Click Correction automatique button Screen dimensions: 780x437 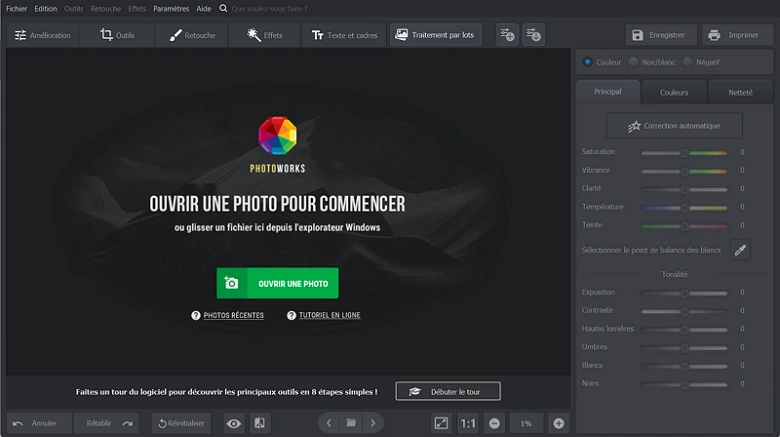pos(674,126)
